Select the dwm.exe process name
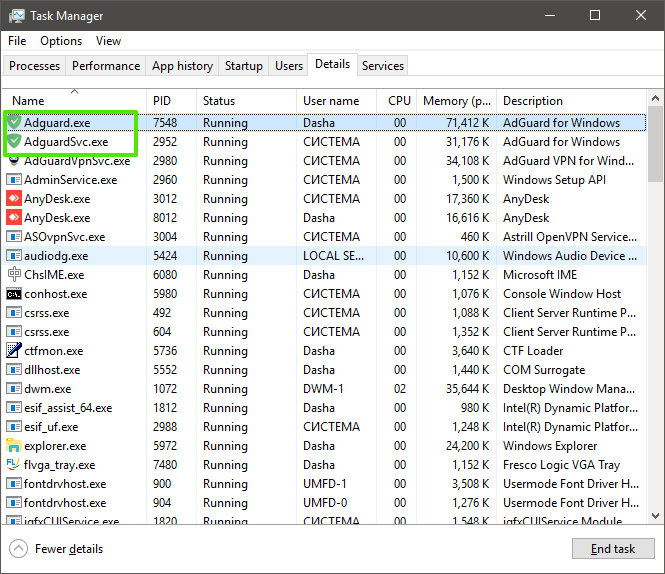This screenshot has height=574, width=665. coord(48,389)
